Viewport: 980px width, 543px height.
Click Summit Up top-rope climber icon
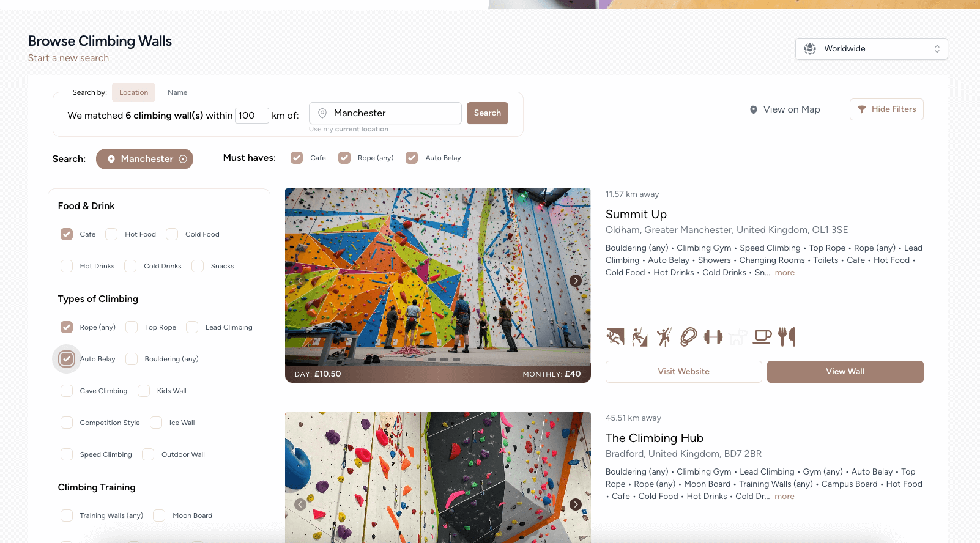click(x=640, y=336)
